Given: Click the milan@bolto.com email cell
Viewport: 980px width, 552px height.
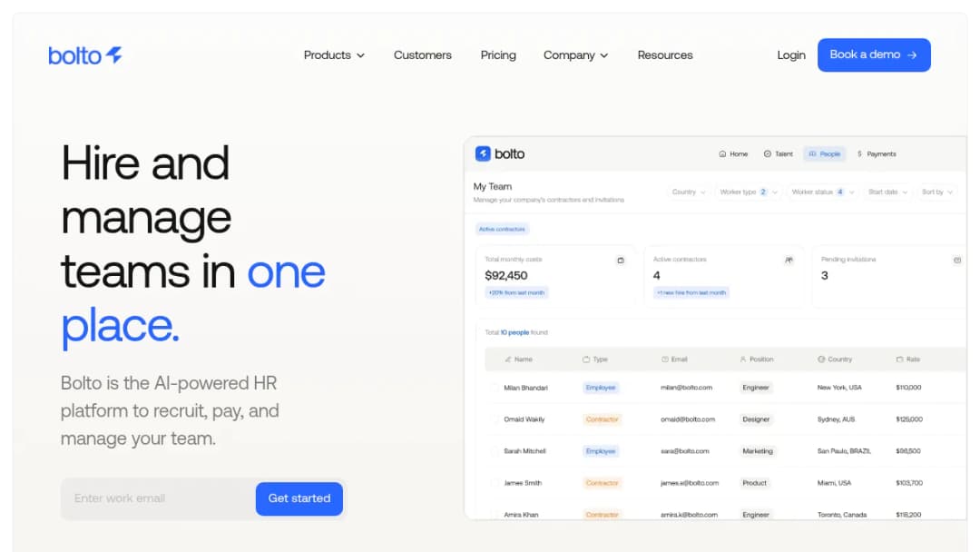Looking at the screenshot, I should pos(686,388).
